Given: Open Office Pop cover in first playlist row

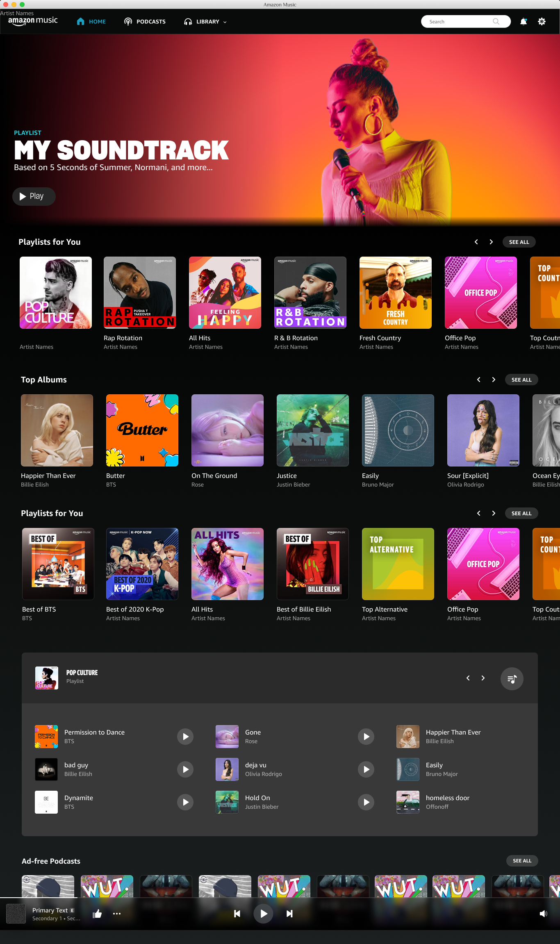Looking at the screenshot, I should click(x=481, y=293).
